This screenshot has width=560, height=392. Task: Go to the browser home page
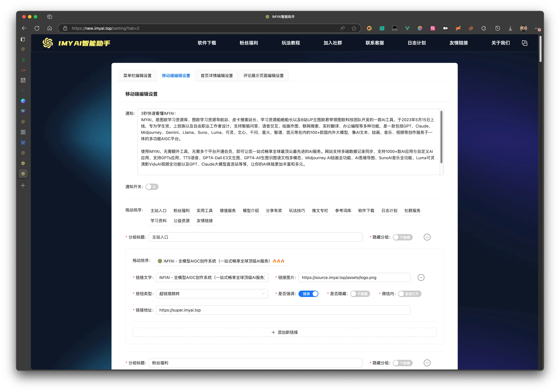tap(49, 28)
